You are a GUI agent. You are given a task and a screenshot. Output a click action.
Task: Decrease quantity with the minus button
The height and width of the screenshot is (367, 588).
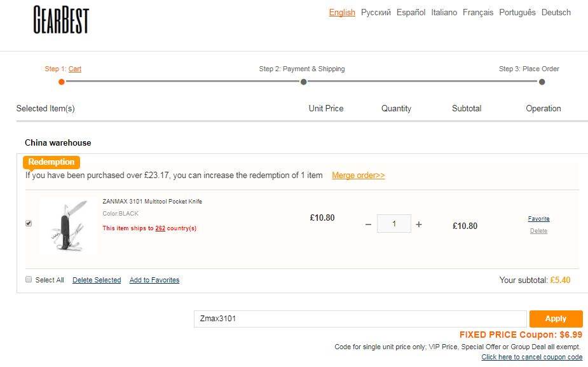tap(368, 225)
